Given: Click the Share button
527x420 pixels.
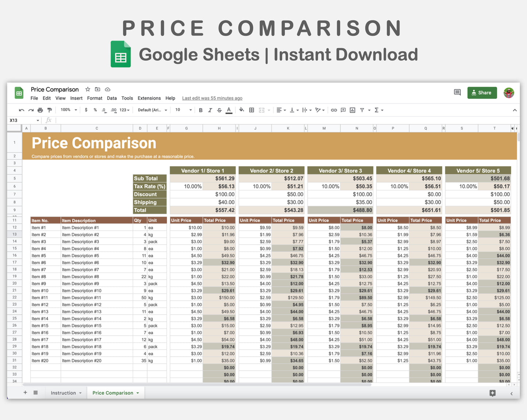Looking at the screenshot, I should point(482,93).
